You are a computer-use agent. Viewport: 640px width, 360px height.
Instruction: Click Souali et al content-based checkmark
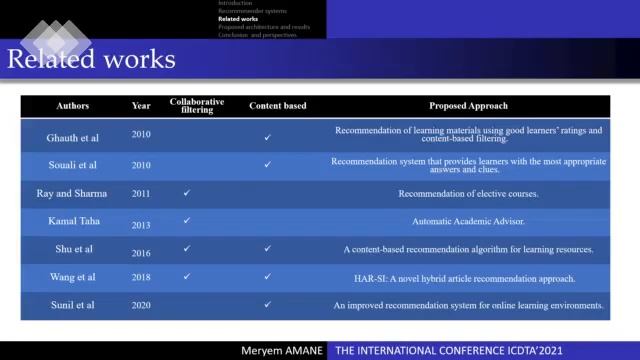[x=267, y=164]
